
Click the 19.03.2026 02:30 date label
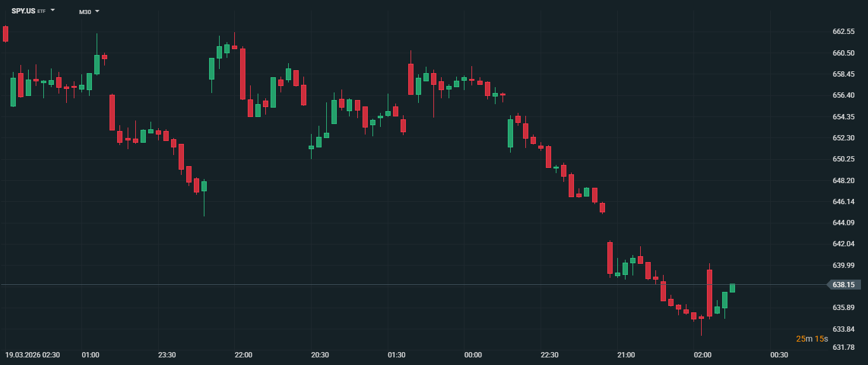(33, 355)
